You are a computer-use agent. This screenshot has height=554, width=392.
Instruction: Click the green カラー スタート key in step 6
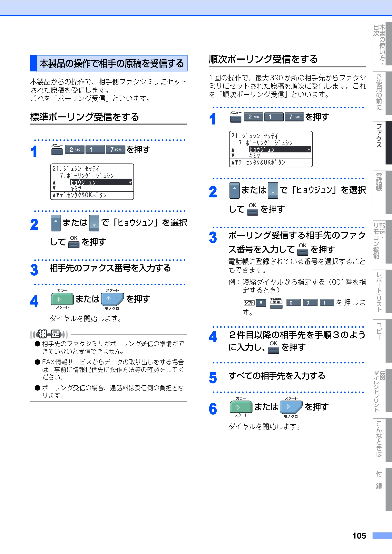241,407
